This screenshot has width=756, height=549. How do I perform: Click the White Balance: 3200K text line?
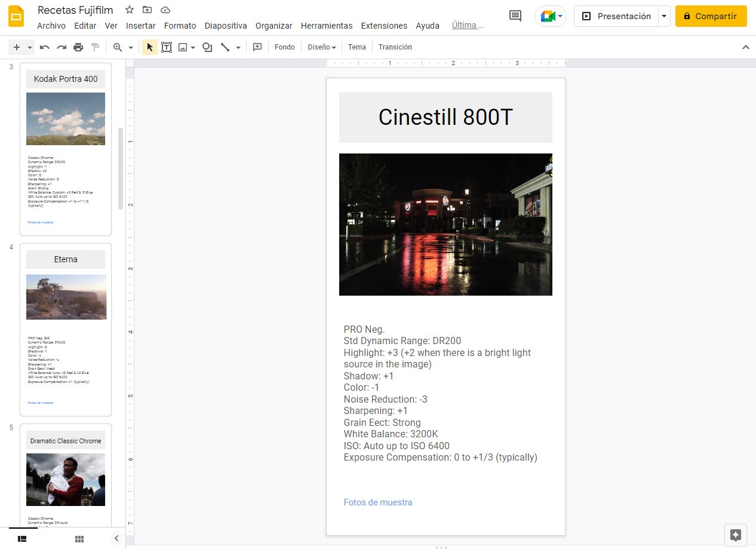click(x=391, y=434)
